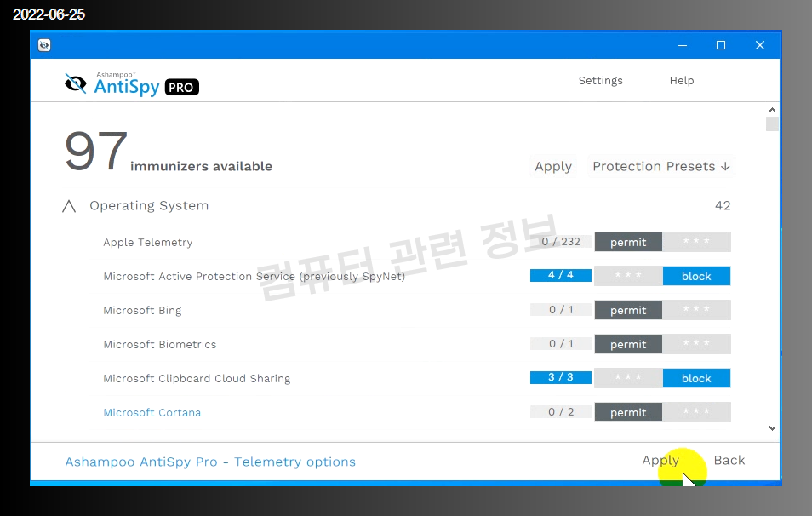Switch Microsoft Biometrics to block side
The width and height of the screenshot is (812, 516).
(x=696, y=345)
